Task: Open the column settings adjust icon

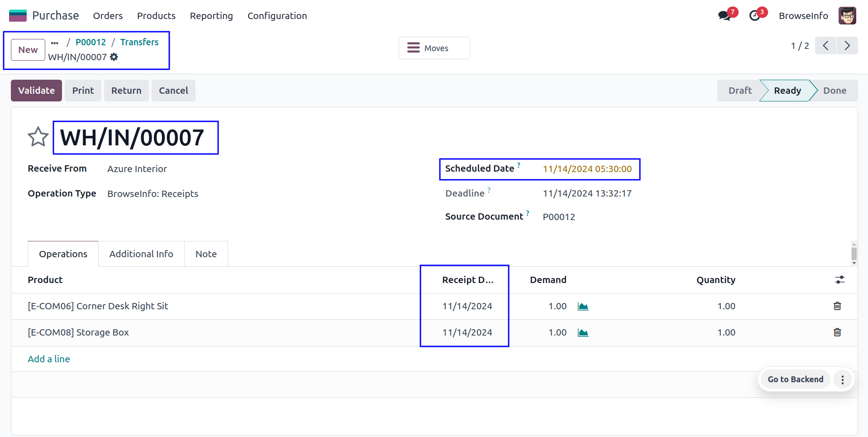Action: coord(839,280)
